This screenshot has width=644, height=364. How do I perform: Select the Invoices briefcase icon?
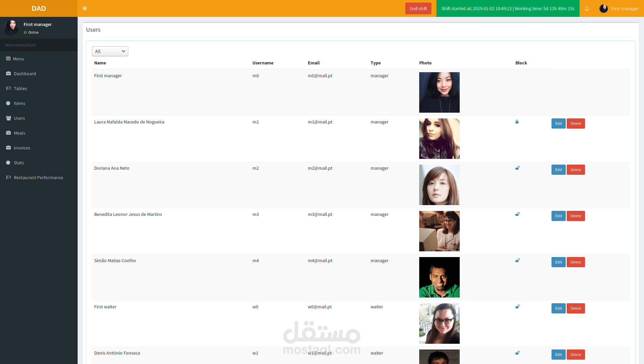8,148
